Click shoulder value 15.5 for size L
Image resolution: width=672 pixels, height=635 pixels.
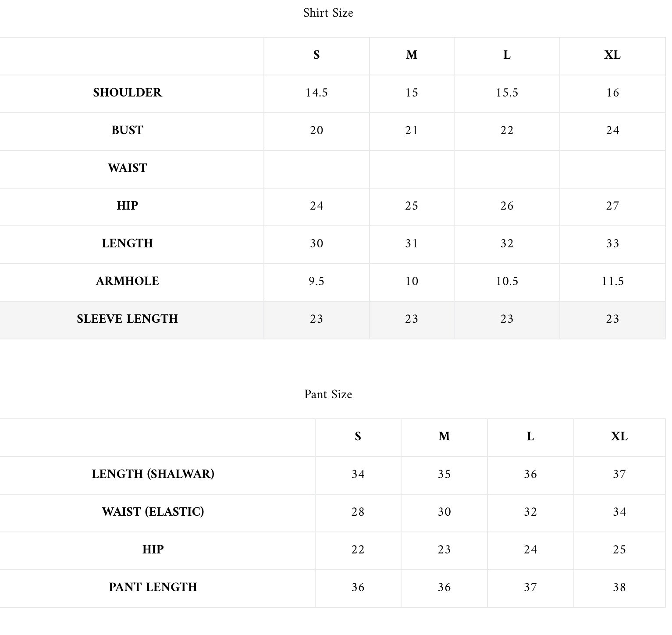click(x=507, y=93)
